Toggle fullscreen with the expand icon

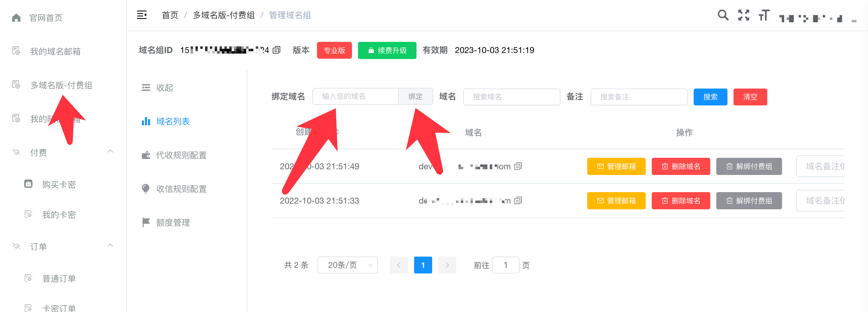(x=743, y=15)
